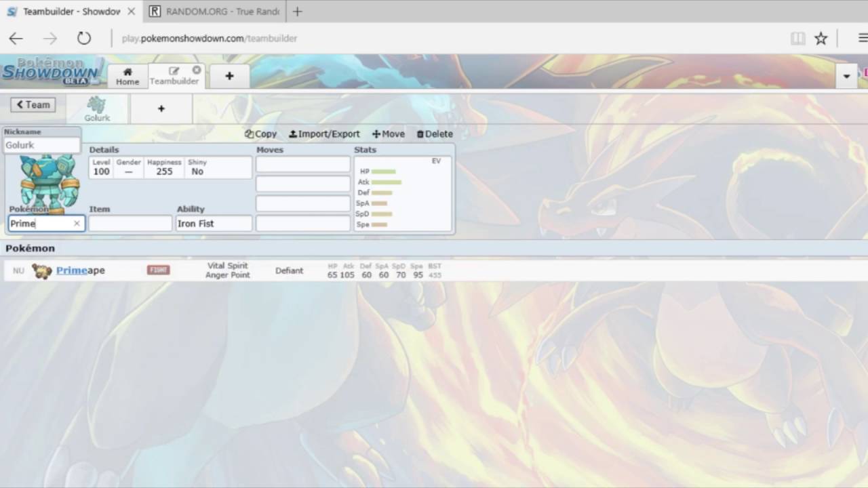Click the FIGHT type badge
The image size is (868, 488).
pyautogui.click(x=159, y=270)
